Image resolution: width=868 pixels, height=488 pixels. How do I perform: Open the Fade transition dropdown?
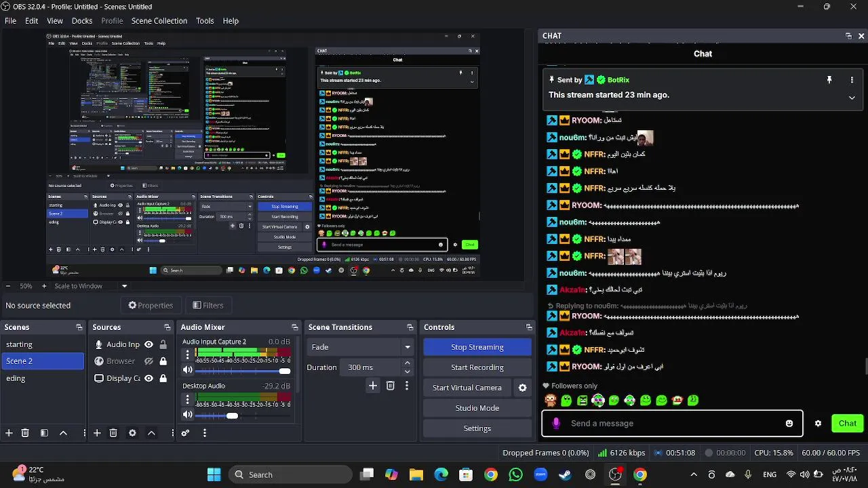(x=361, y=347)
